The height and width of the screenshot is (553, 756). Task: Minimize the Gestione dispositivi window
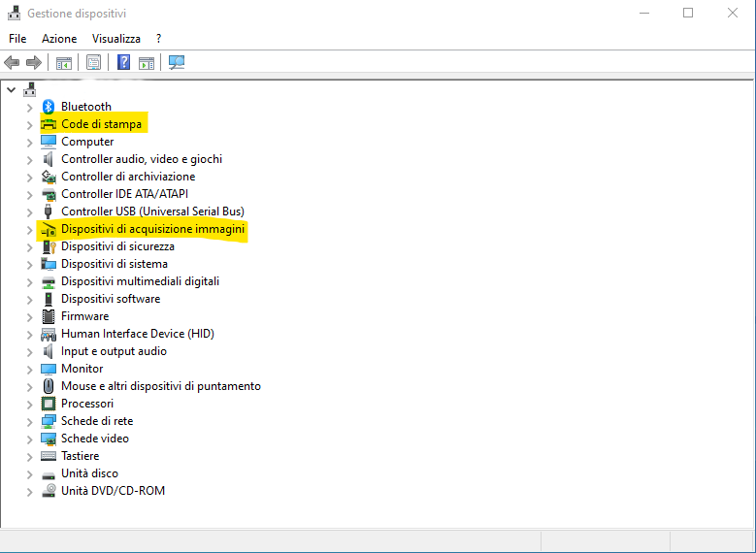coord(644,13)
